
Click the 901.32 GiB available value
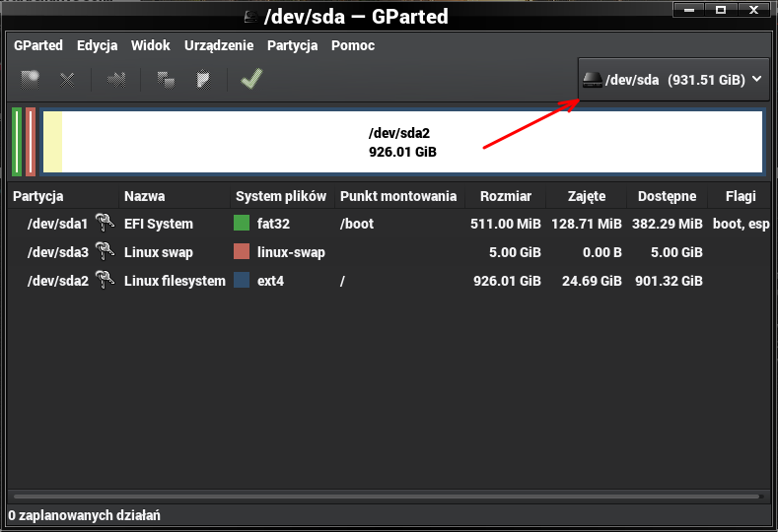(669, 281)
